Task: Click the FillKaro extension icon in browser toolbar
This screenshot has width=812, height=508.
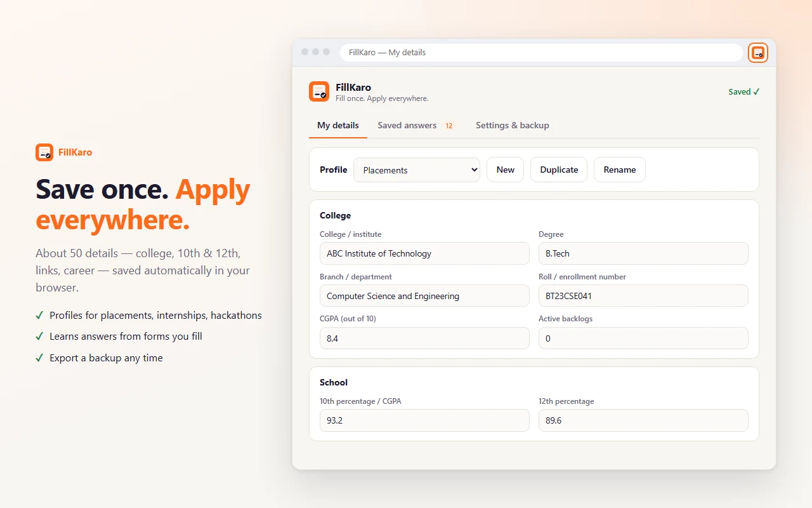Action: [758, 53]
